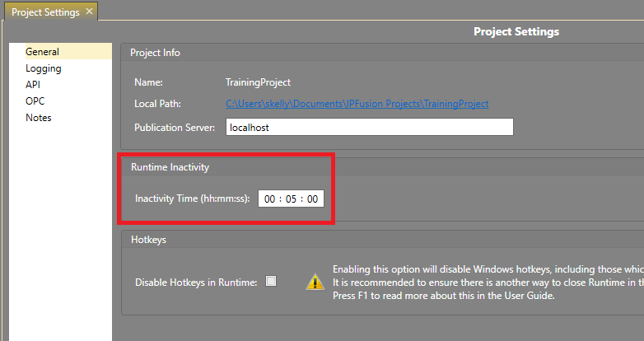This screenshot has height=341, width=644.
Task: Open the TrainingProject local path link
Action: click(x=357, y=104)
